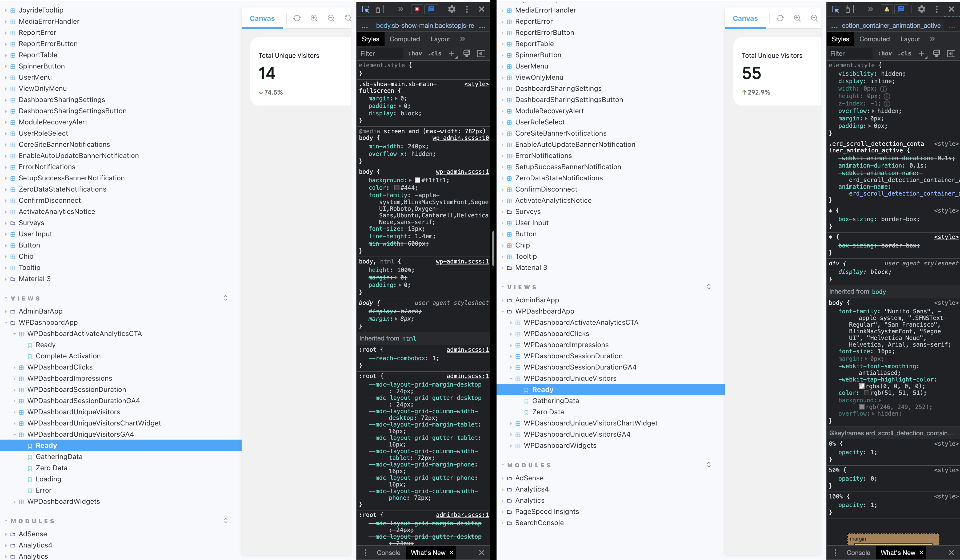
Task: Toggle the device emulation toolbar icon
Action: [379, 9]
